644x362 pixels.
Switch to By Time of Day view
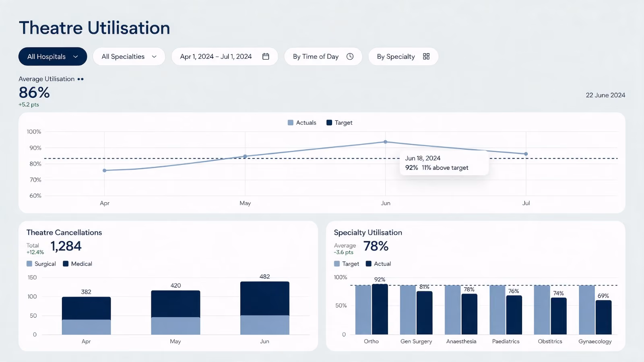click(323, 57)
